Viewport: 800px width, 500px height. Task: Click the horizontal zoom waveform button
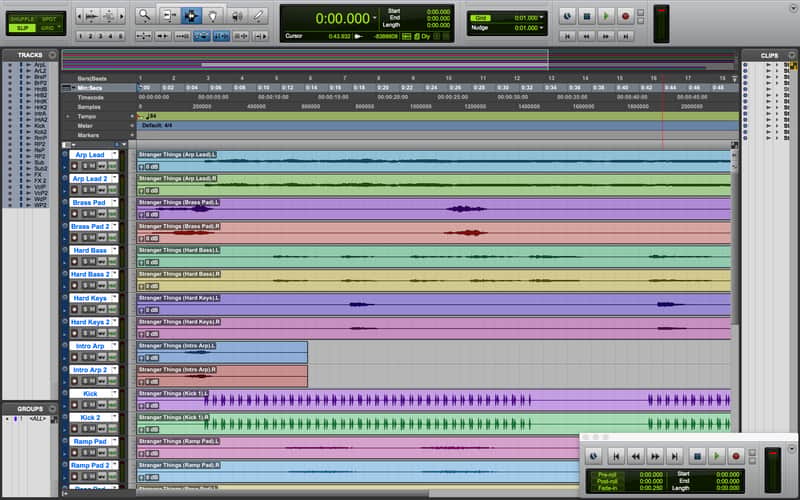pos(91,16)
